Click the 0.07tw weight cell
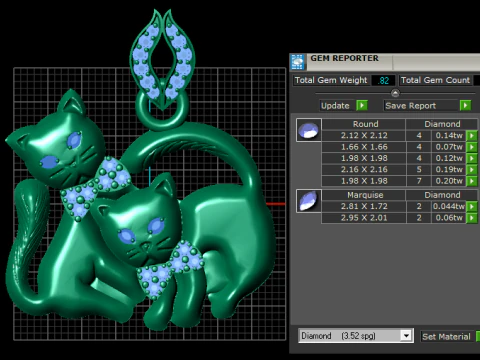The height and width of the screenshot is (360, 480). pyautogui.click(x=449, y=147)
